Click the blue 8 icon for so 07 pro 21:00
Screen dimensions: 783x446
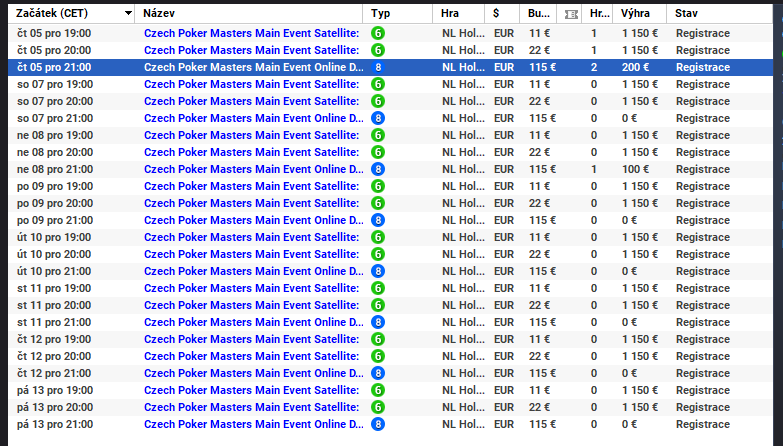[x=378, y=118]
